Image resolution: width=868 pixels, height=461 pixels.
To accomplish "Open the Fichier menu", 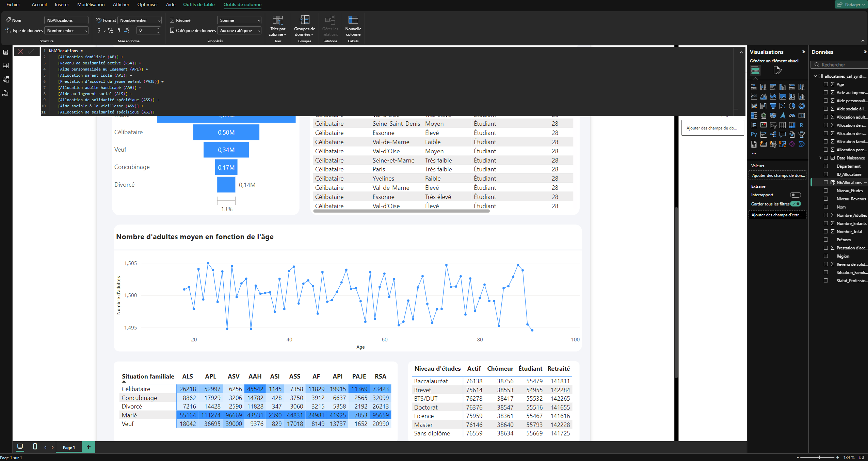I will click(x=13, y=4).
